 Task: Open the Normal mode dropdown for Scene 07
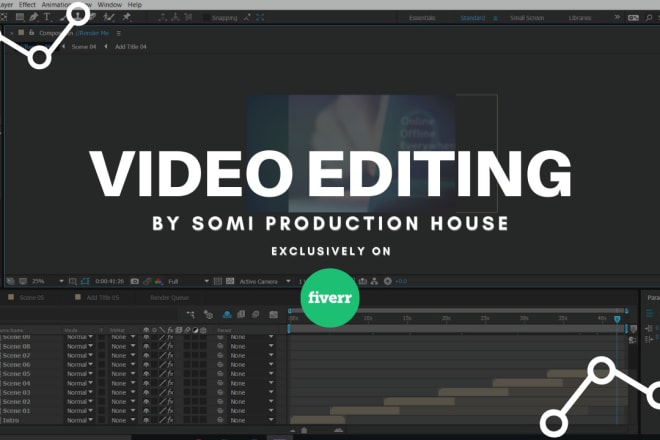[80, 355]
